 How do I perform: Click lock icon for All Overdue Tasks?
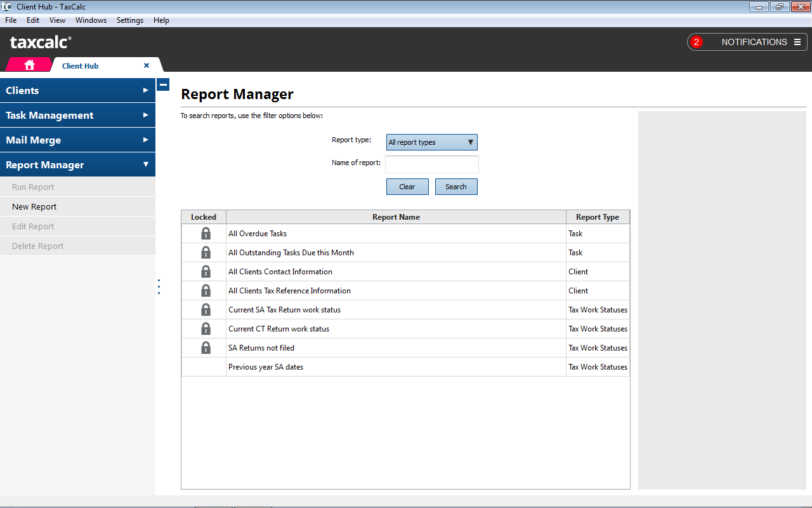[x=206, y=233]
